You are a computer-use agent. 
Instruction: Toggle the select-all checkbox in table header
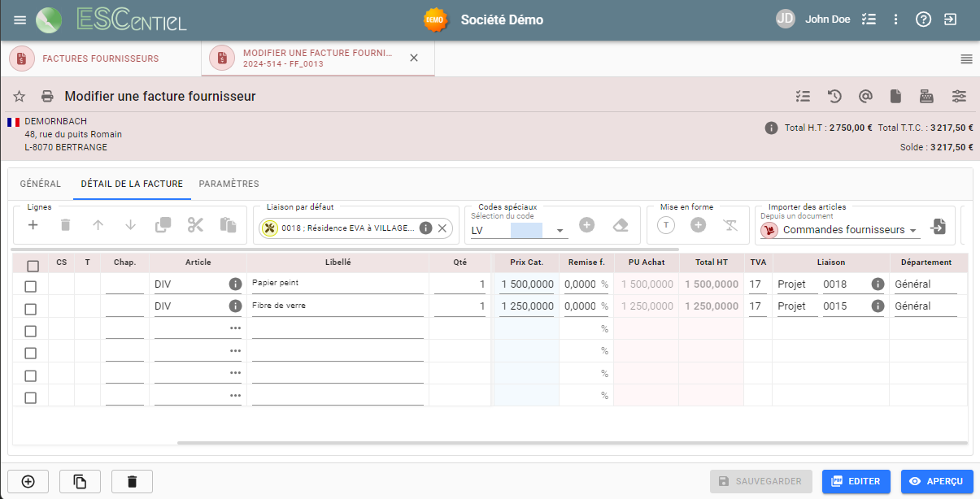(33, 266)
